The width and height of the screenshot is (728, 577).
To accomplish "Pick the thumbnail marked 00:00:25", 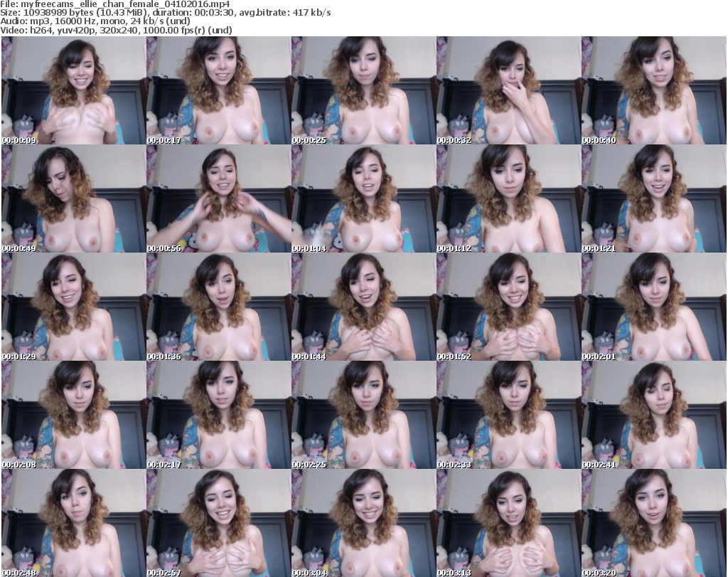I will (363, 90).
